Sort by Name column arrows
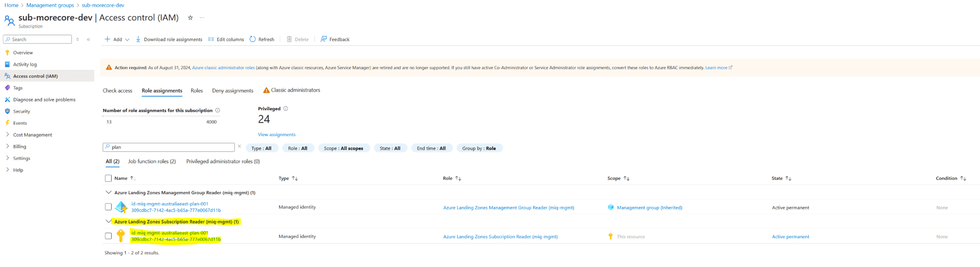The height and width of the screenshot is (267, 980). [x=133, y=178]
